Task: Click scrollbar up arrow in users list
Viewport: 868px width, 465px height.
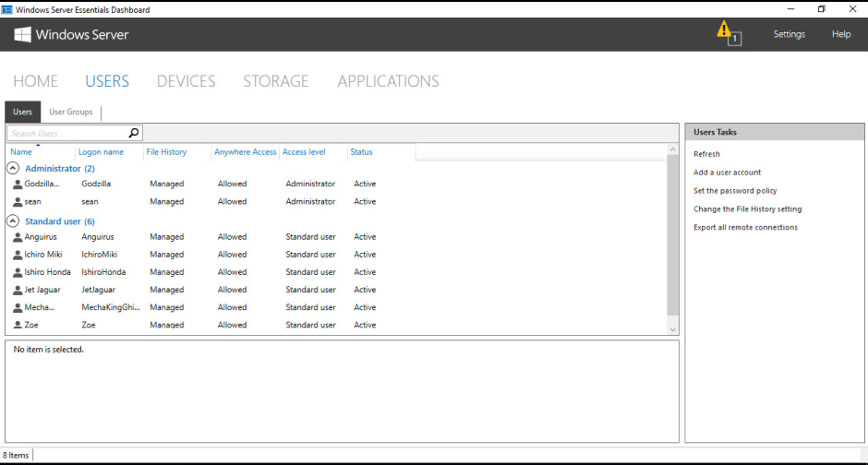Action: coord(672,149)
